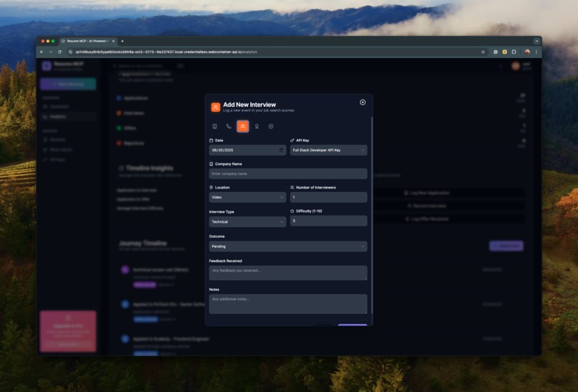This screenshot has height=392, width=578.
Task: Open the Location dropdown set to Video
Action: point(247,198)
